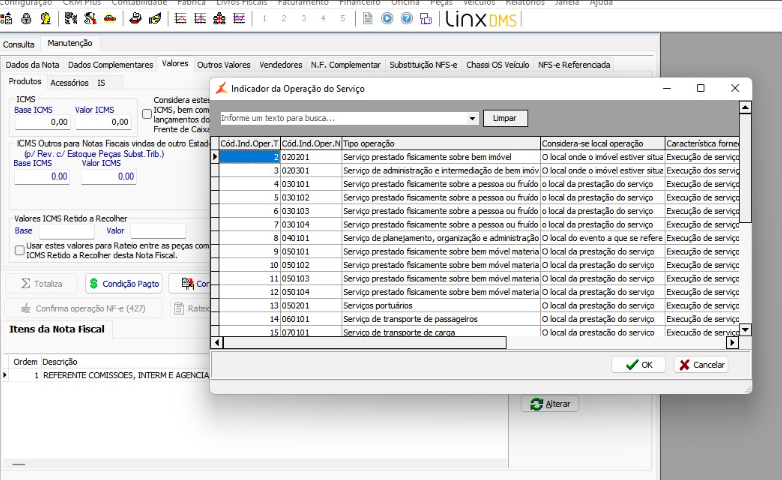Click the hand holding card toolbar icon
The image size is (782, 480).
155,19
